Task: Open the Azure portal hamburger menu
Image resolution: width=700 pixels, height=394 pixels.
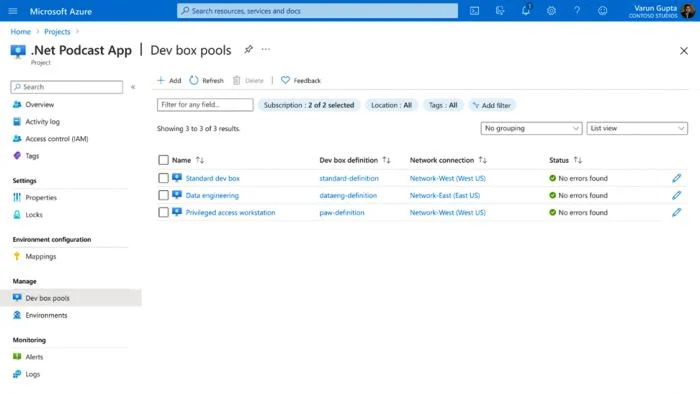Action: point(13,11)
